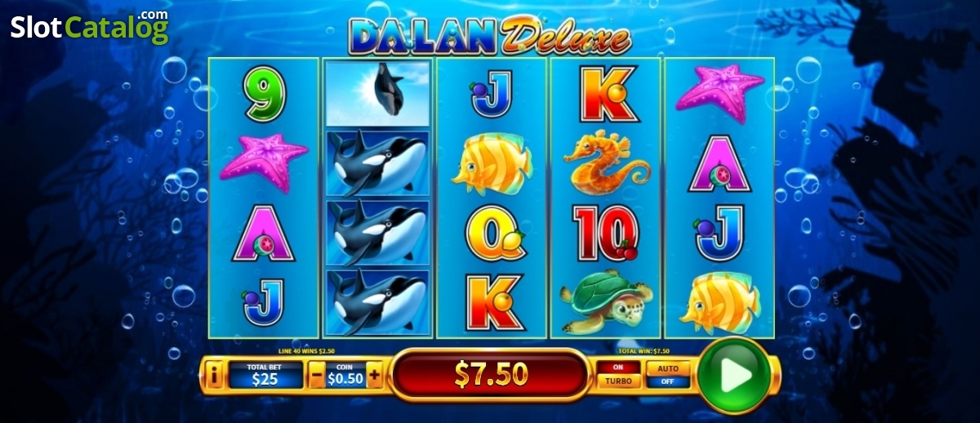
Task: Click the jumping orca wild symbol
Action: click(x=378, y=94)
